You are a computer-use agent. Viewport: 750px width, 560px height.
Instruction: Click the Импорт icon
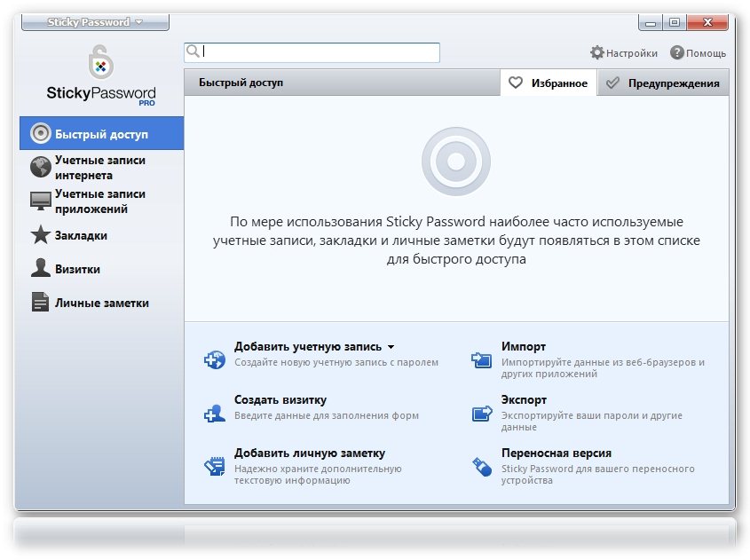tap(481, 359)
